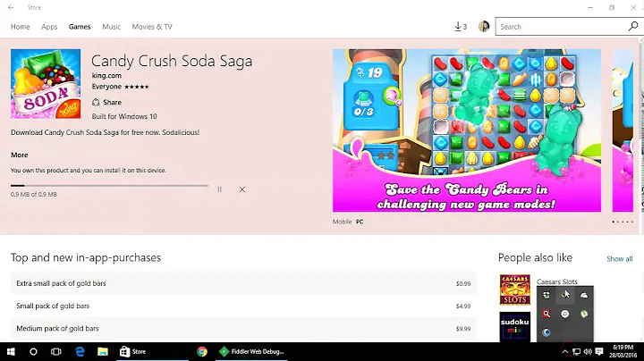The image size is (644, 361).
Task: Click the white circular tray icon
Action: click(x=565, y=314)
